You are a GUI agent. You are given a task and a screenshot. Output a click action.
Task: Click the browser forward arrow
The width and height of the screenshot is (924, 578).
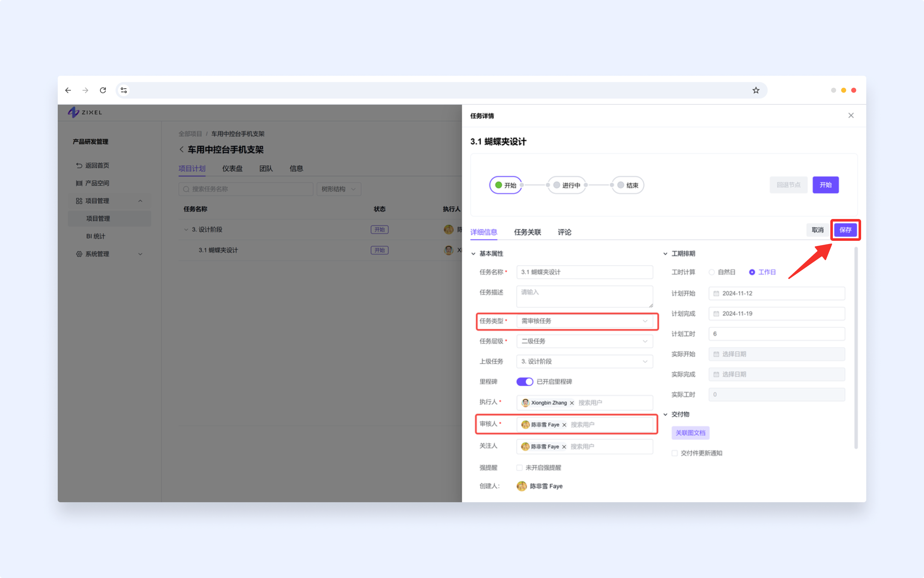(x=86, y=90)
